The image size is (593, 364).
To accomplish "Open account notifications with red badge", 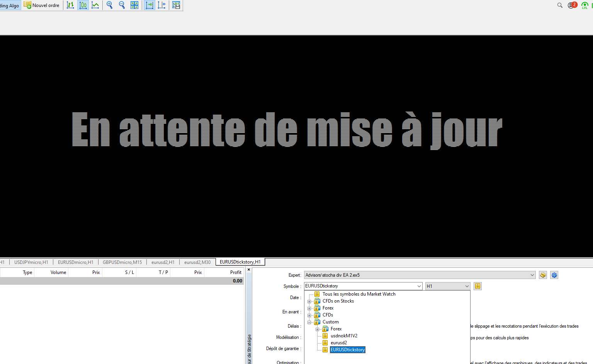I will pos(572,5).
